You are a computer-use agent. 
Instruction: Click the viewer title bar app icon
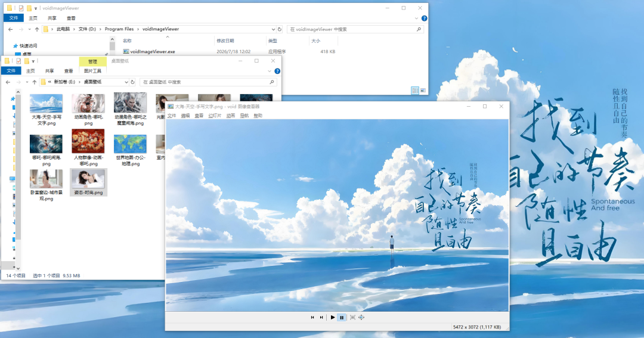[x=171, y=106]
